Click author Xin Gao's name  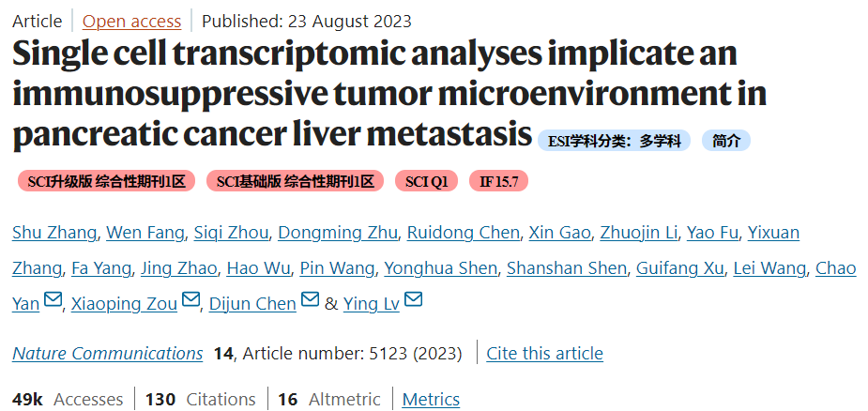(x=559, y=233)
